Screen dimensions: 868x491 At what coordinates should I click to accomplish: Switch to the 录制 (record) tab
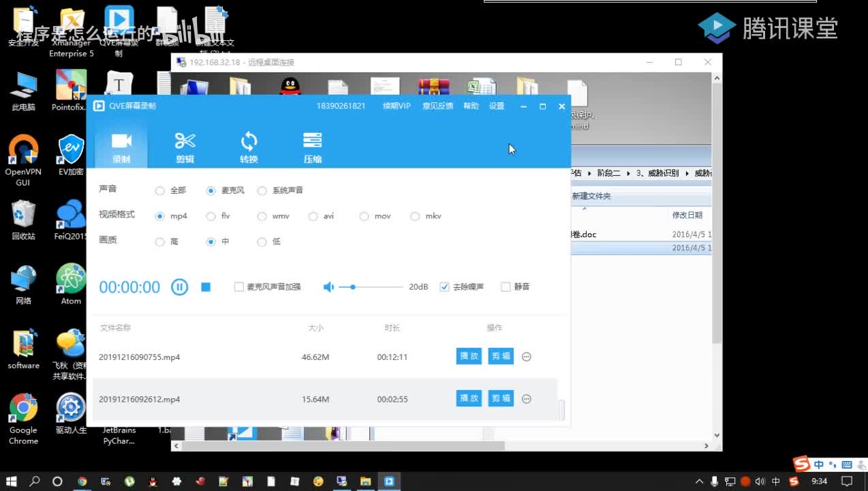[121, 147]
